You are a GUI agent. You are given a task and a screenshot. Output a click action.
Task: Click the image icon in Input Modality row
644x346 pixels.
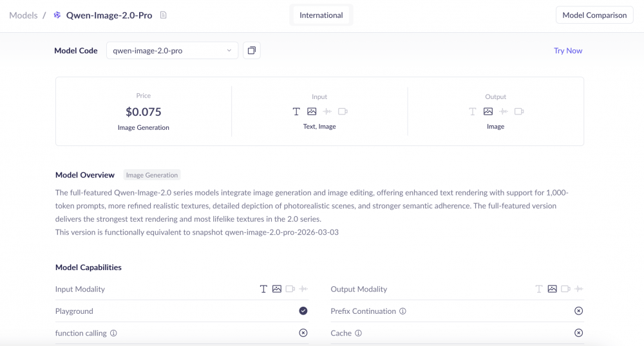(x=277, y=289)
